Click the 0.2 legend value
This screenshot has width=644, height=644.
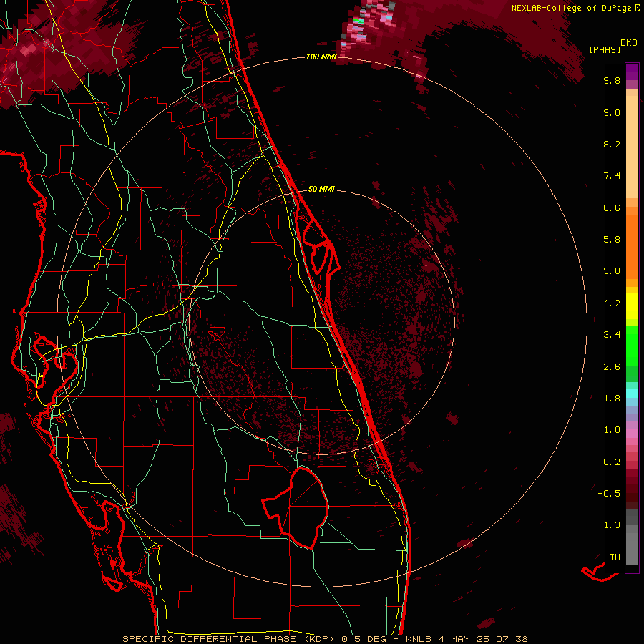pos(612,462)
